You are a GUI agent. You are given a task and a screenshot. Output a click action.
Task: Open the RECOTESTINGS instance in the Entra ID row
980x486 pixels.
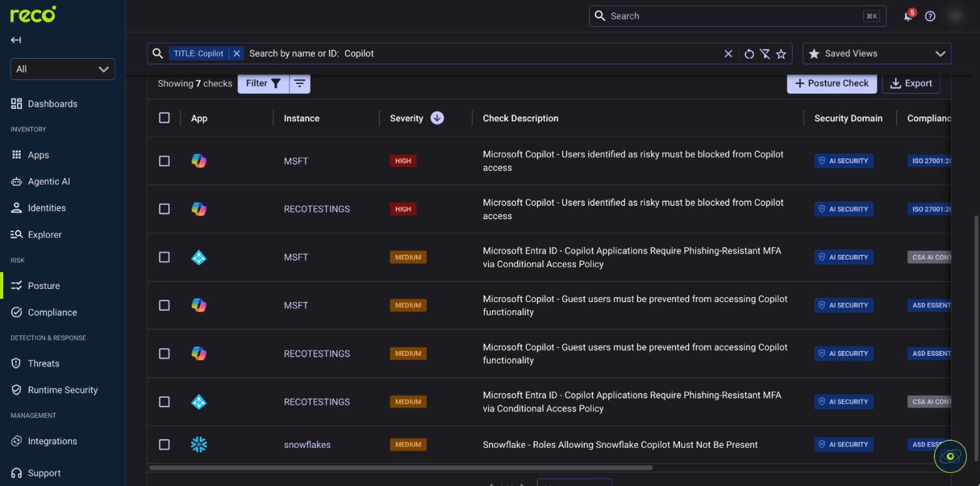(x=317, y=402)
